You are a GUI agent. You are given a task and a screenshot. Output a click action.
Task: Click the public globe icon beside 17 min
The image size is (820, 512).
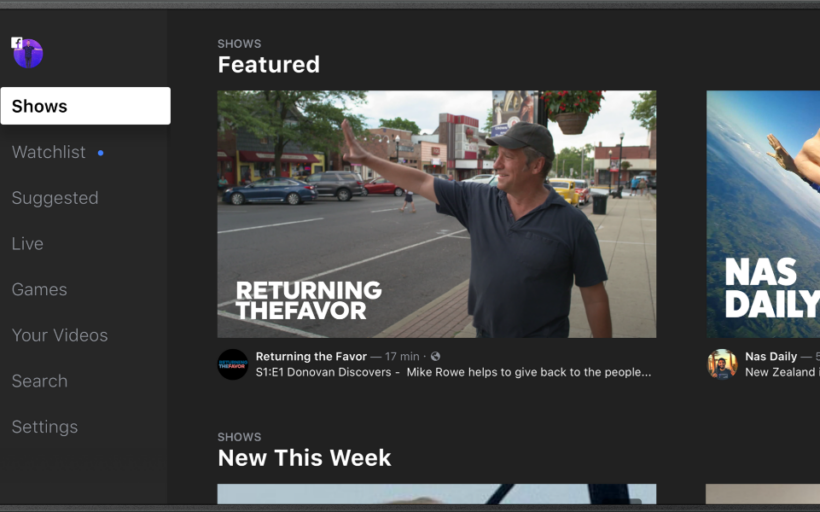pyautogui.click(x=435, y=356)
